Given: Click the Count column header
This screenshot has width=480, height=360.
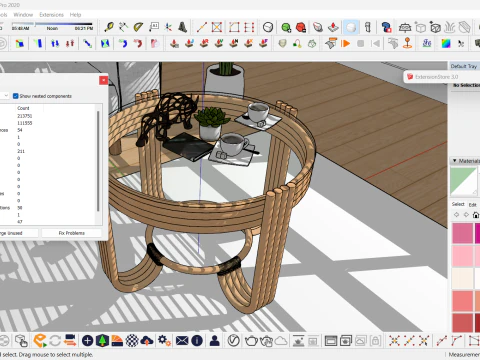Looking at the screenshot, I should tap(23, 108).
